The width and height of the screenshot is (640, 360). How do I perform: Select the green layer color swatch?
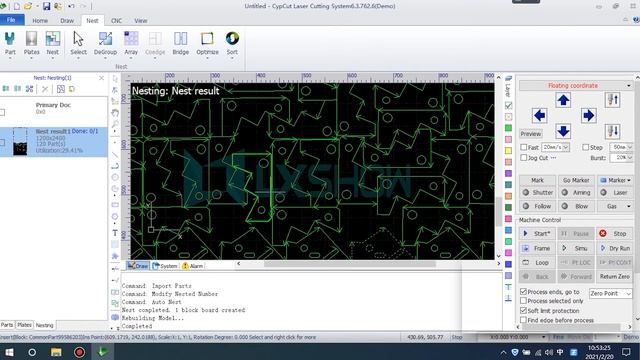point(508,128)
